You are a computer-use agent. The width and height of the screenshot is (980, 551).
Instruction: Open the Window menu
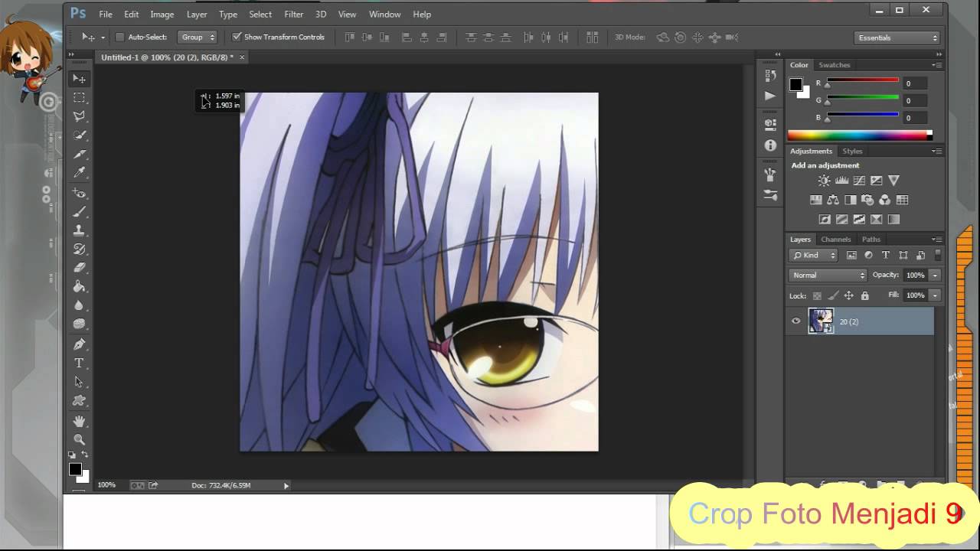384,14
